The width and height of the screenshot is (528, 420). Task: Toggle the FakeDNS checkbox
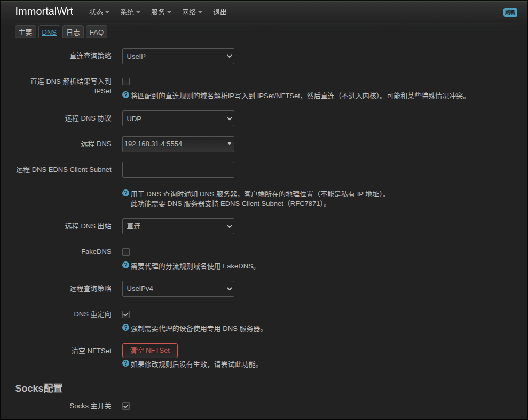pyautogui.click(x=126, y=252)
